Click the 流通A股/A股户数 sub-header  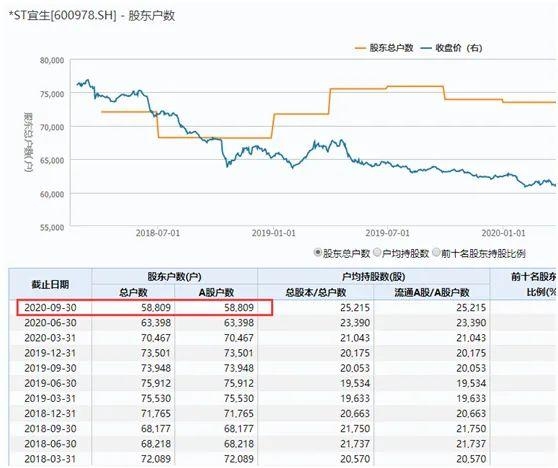(x=432, y=292)
